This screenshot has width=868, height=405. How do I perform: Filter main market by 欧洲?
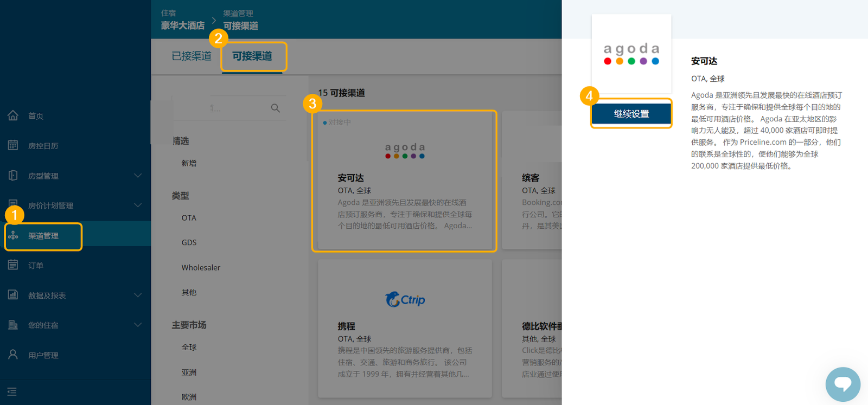coord(189,397)
